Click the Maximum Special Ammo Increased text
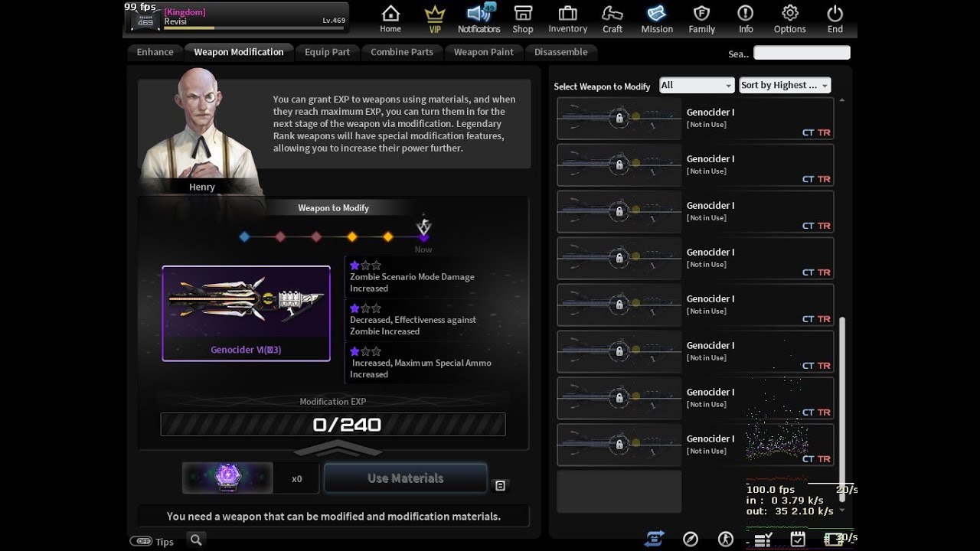Image resolution: width=980 pixels, height=551 pixels. (x=421, y=368)
